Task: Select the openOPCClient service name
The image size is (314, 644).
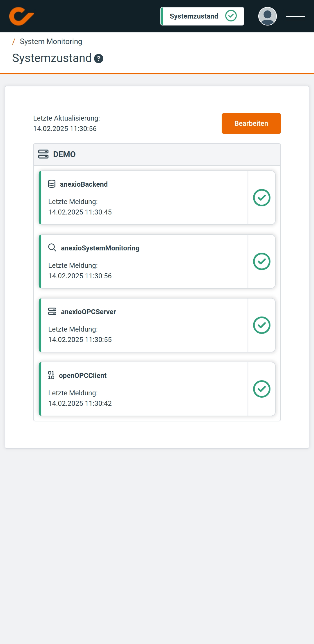Action: pyautogui.click(x=83, y=376)
